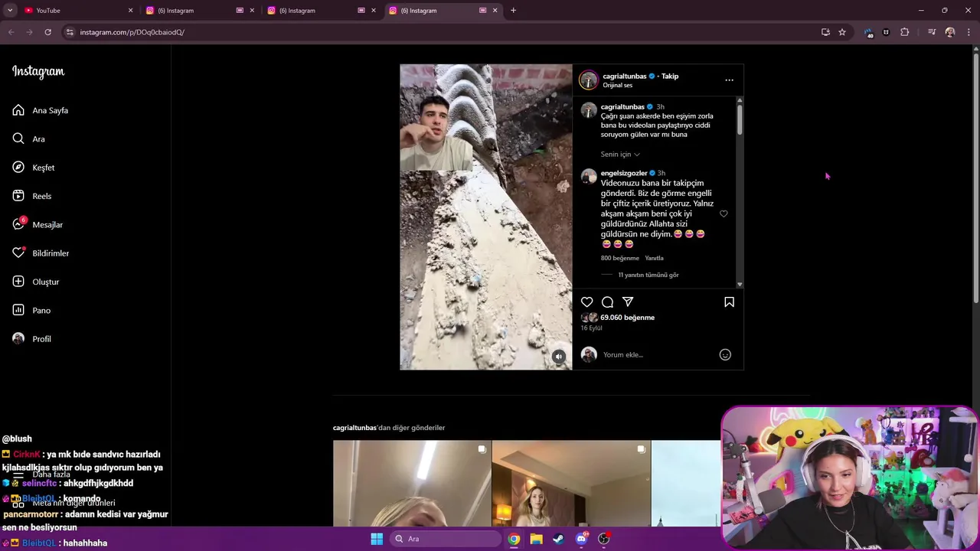980x551 pixels.
Task: Open emoji picker in comment box
Action: tap(725, 354)
